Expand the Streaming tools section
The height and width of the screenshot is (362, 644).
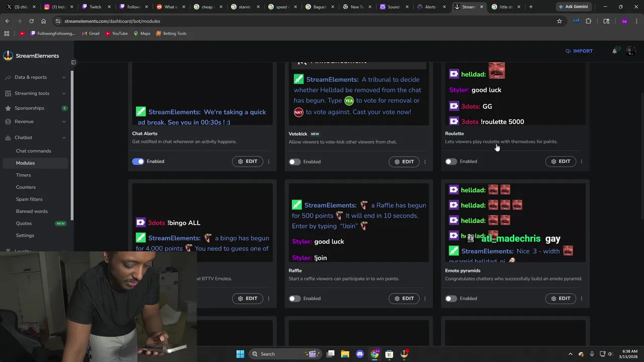[x=35, y=94]
